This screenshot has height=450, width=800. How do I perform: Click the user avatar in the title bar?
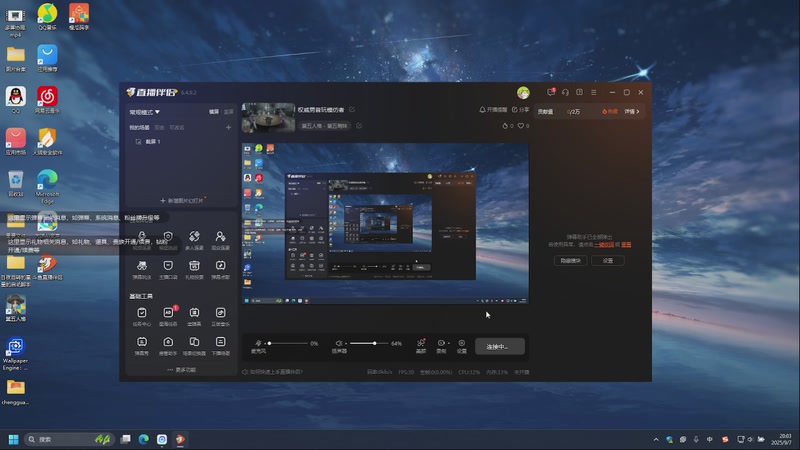(x=523, y=92)
